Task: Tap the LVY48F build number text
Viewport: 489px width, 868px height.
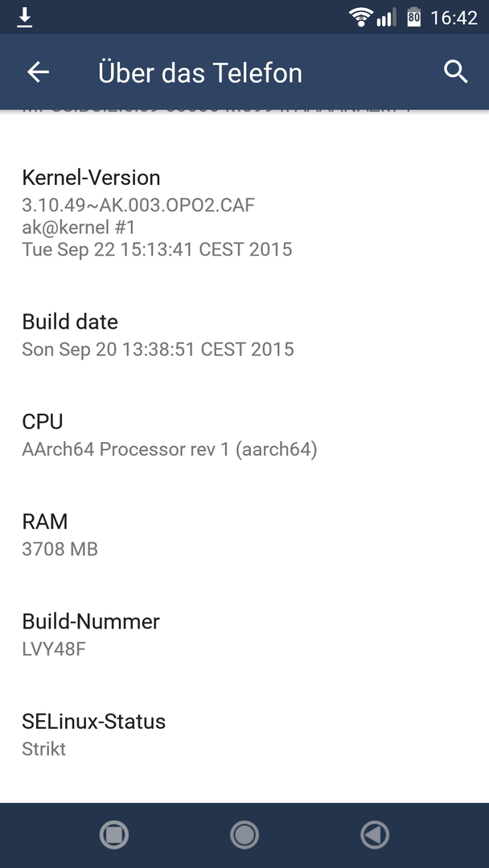Action: (54, 649)
